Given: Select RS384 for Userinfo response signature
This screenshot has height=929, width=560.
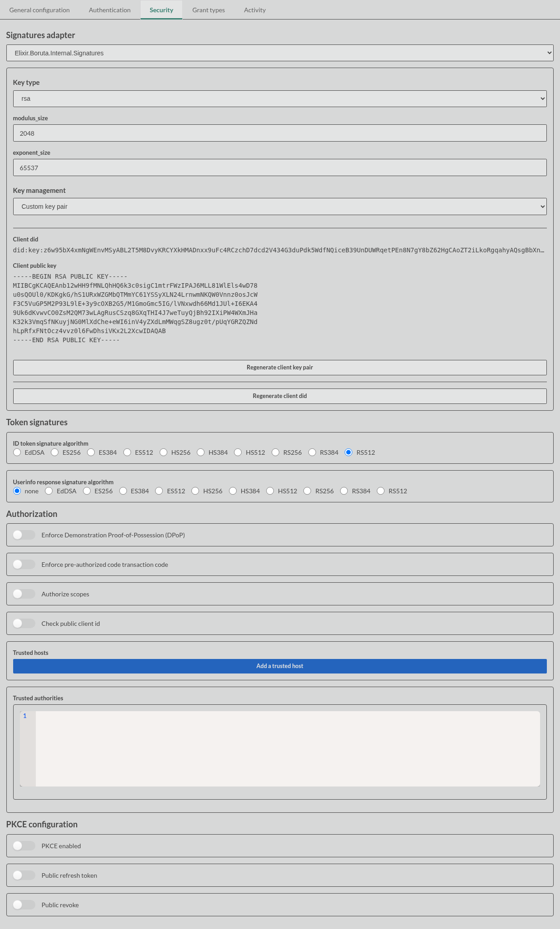Looking at the screenshot, I should (x=344, y=491).
